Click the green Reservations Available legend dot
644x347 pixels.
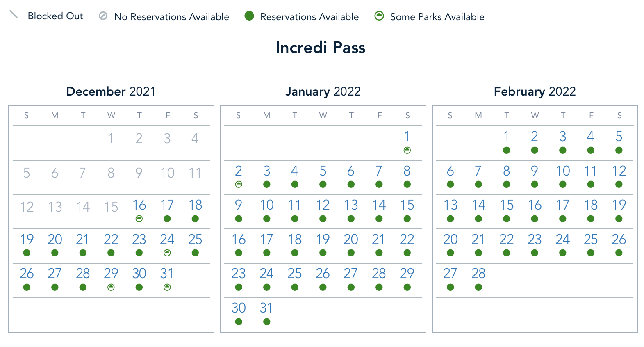pos(249,16)
